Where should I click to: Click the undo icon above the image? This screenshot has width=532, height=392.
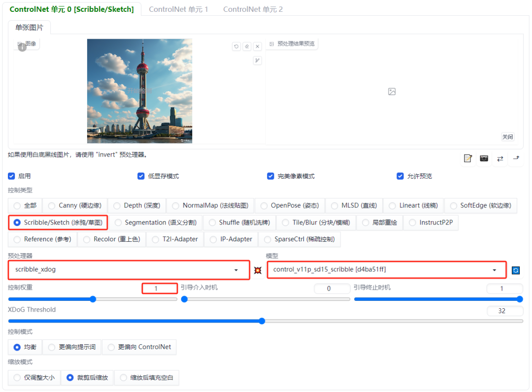(x=236, y=46)
